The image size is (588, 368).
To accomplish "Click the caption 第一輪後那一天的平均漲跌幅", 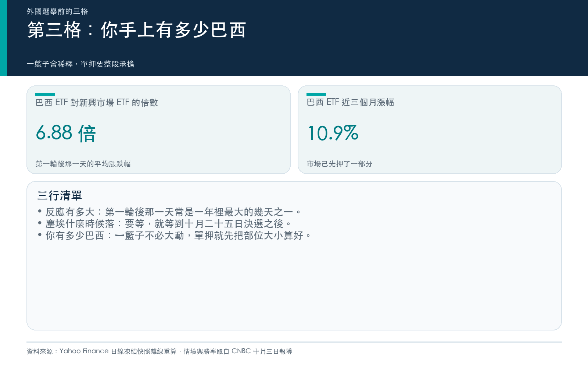I will [83, 164].
